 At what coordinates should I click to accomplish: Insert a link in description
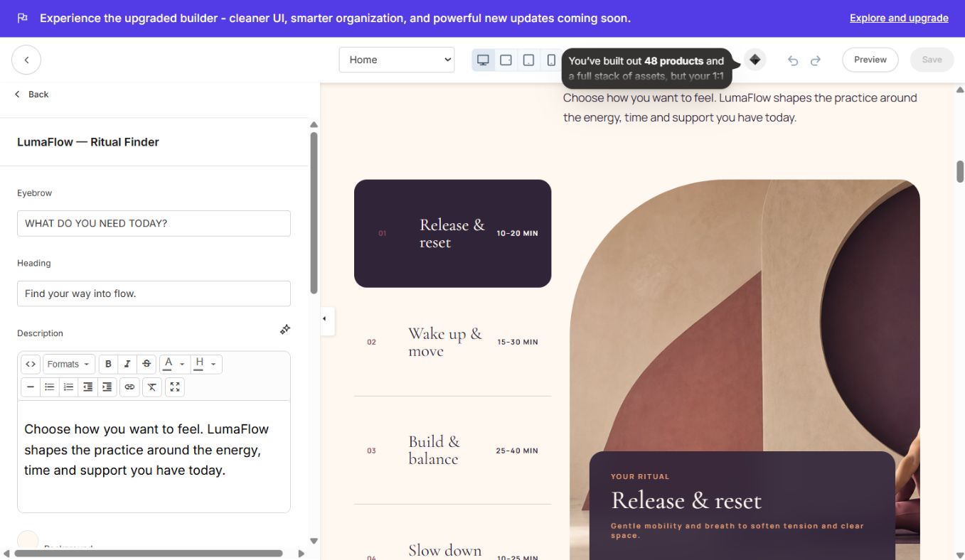click(129, 387)
